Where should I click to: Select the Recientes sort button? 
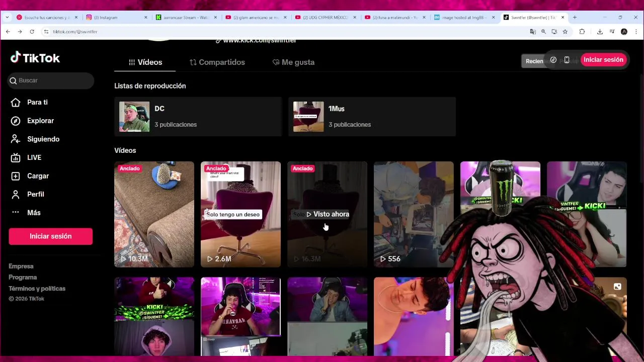[x=534, y=61]
